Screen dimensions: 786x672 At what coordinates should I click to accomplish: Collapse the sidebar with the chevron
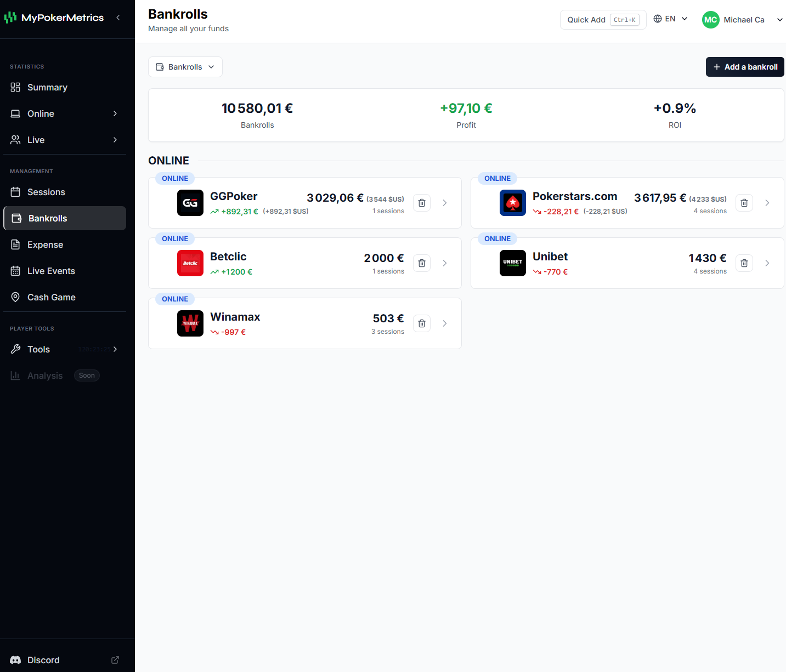[117, 17]
